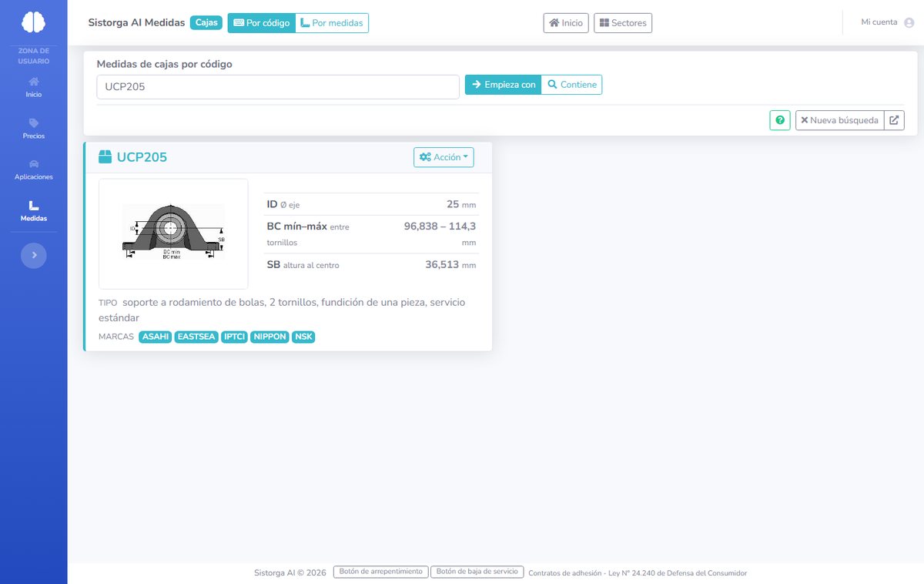Click the user avatar icon

point(909,22)
